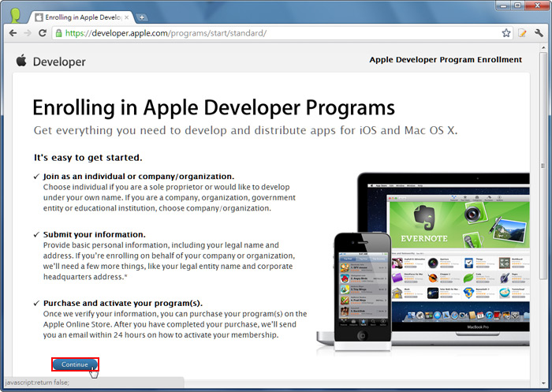This screenshot has width=552, height=392.
Task: Click the Apple logo icon
Action: click(21, 61)
